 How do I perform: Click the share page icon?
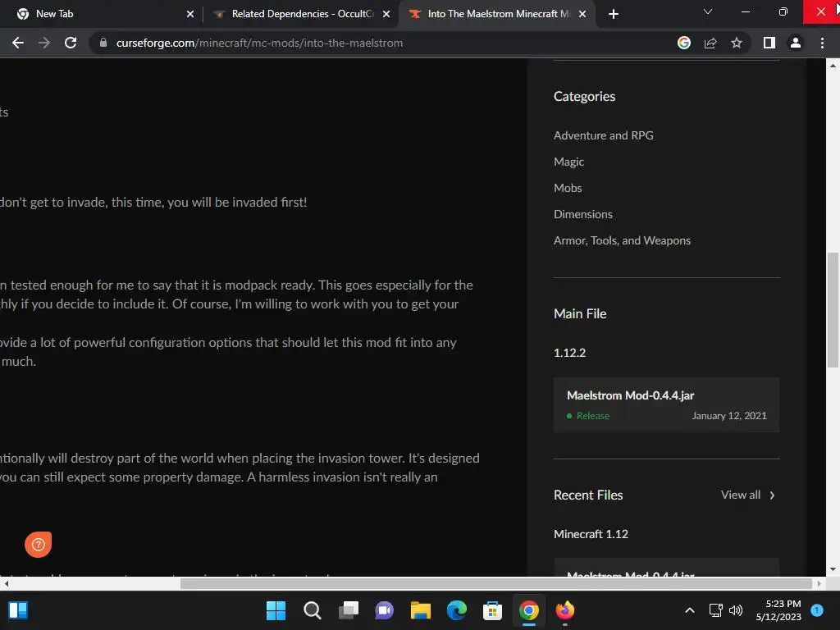point(710,43)
